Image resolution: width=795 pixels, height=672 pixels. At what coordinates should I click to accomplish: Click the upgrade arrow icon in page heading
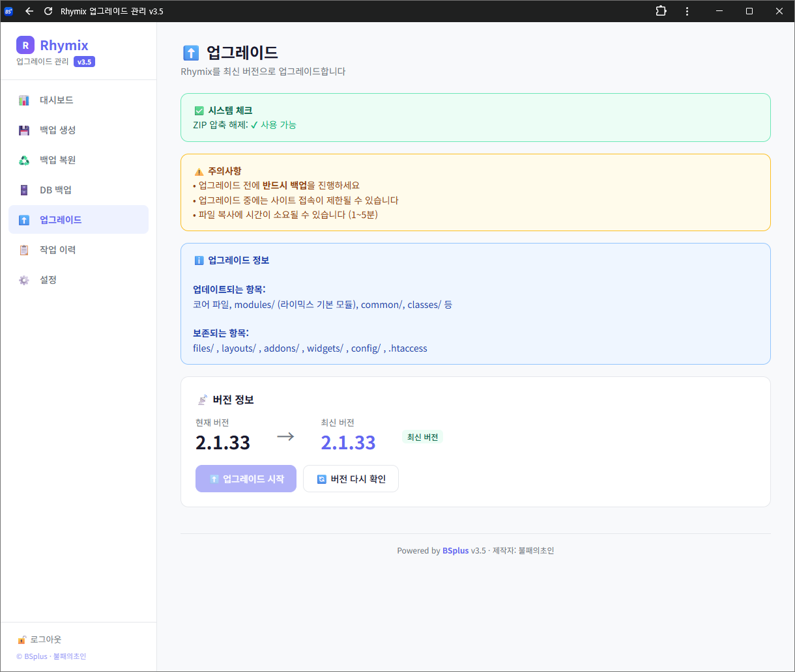coord(190,53)
